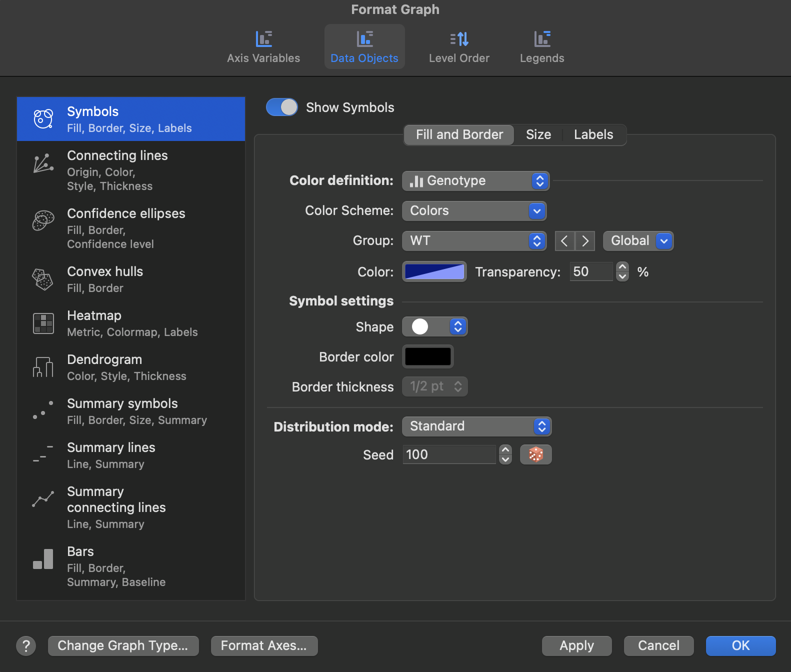Select the Data Objects tab

point(364,47)
